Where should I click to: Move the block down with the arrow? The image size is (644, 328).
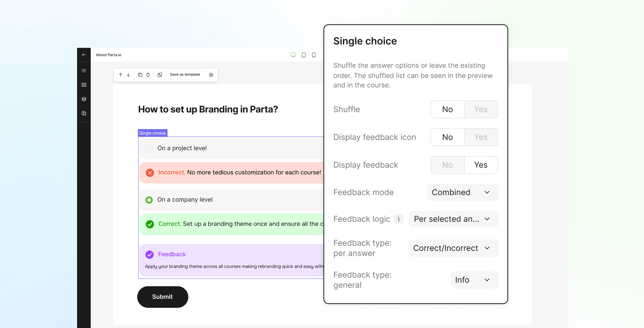tap(128, 75)
